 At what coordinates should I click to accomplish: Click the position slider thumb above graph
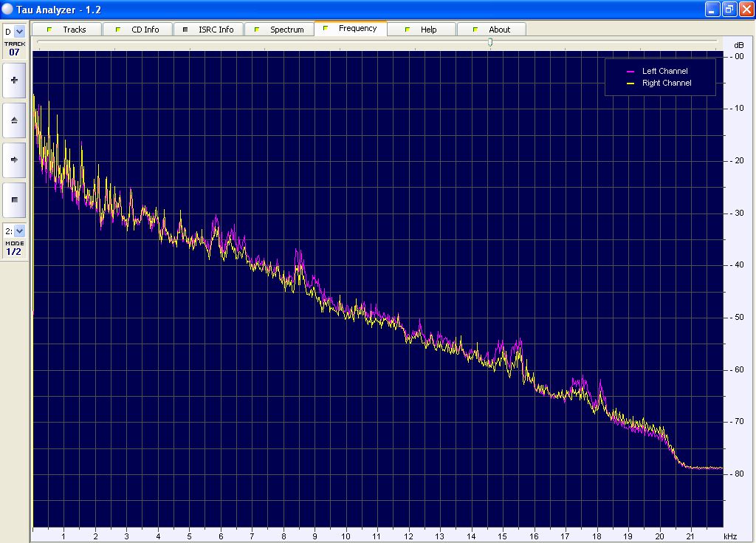coord(490,42)
